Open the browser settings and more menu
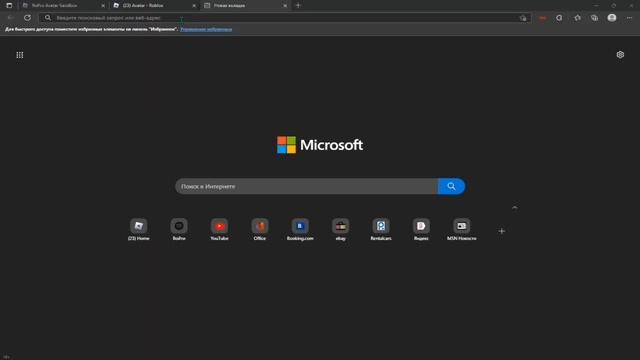Image resolution: width=640 pixels, height=360 pixels. [x=629, y=18]
